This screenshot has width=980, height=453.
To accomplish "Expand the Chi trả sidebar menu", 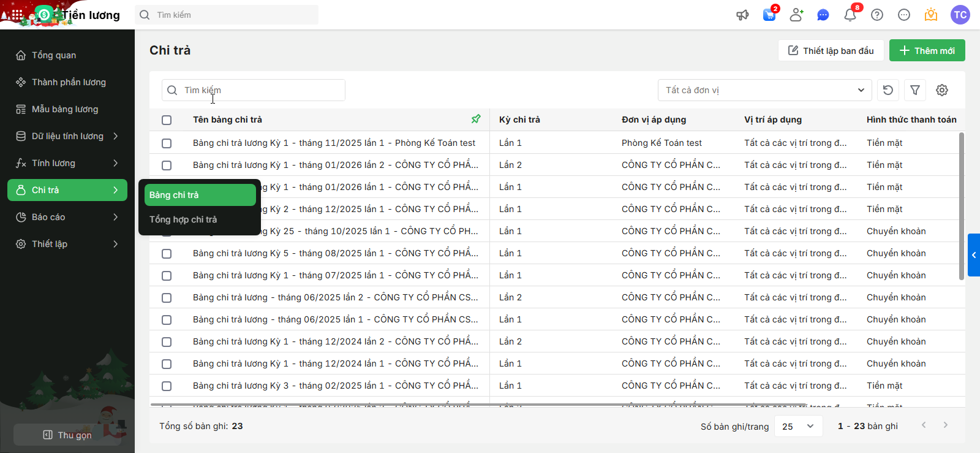I will click(67, 190).
